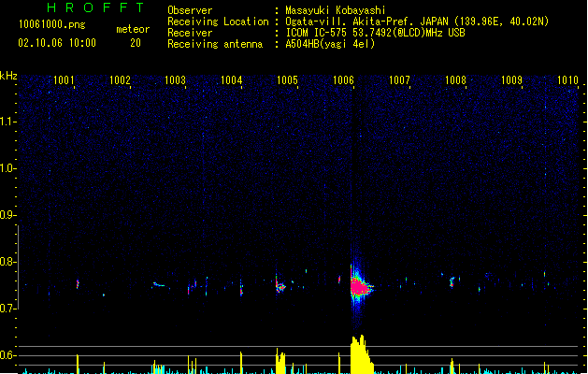Click the 1003 time marker
This screenshot has width=588, height=374.
[175, 80]
